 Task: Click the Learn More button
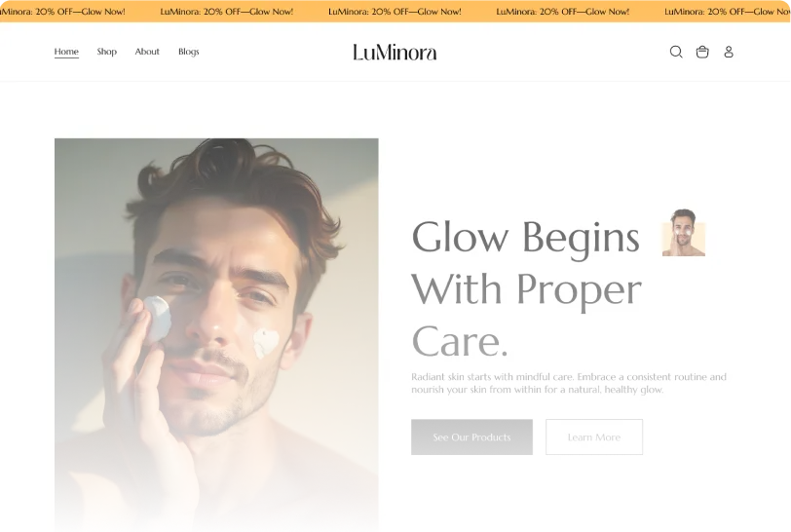click(x=594, y=437)
